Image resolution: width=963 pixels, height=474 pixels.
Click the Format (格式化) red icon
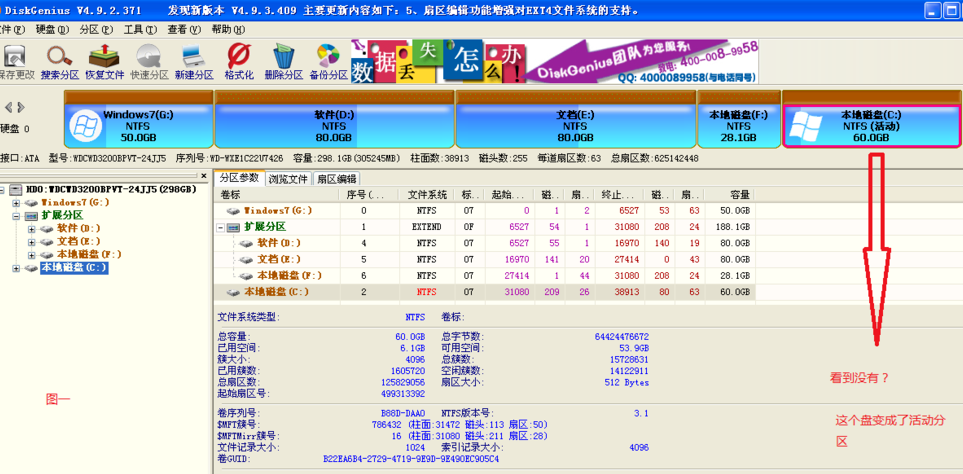click(239, 56)
